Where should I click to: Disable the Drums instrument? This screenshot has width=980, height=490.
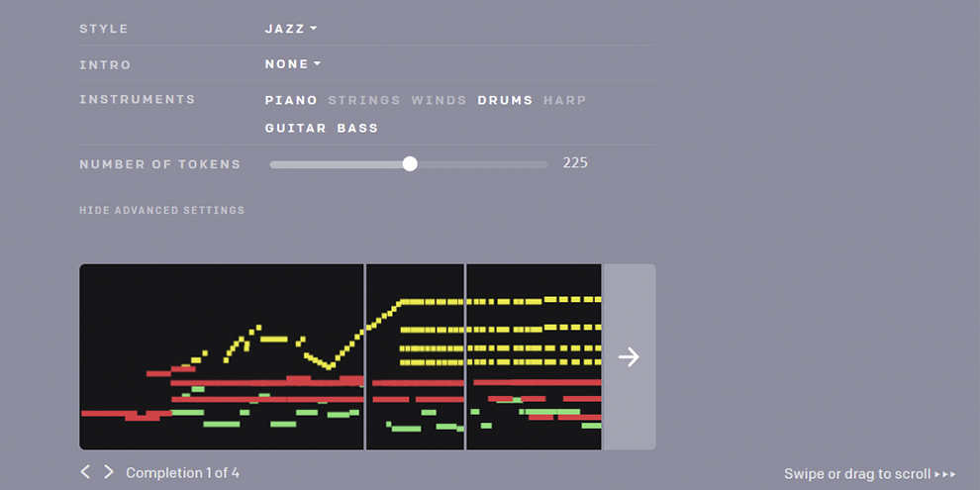(x=505, y=100)
